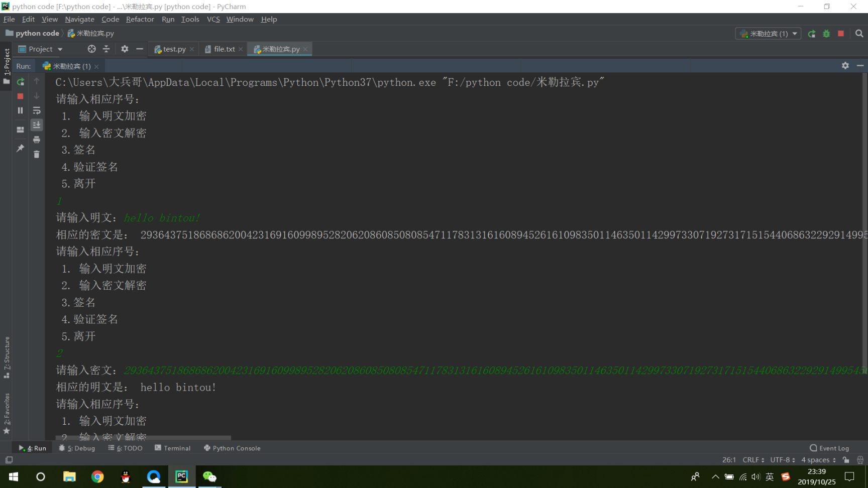
Task: Close the 米勒拉宾.py editor tab
Action: (x=305, y=49)
